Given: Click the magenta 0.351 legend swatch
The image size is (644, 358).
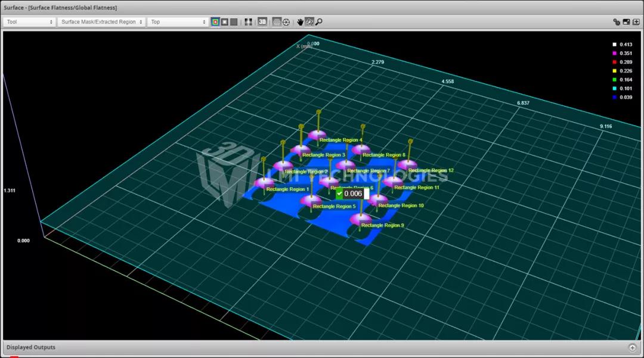Looking at the screenshot, I should (614, 53).
